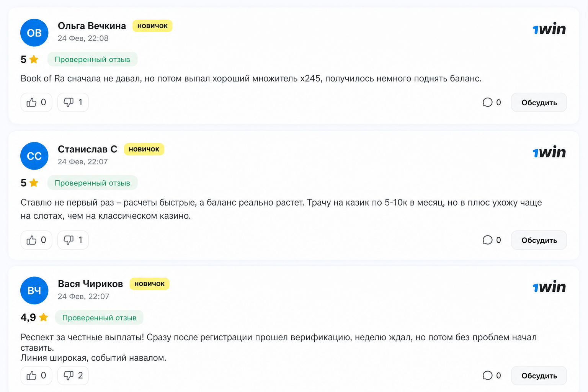This screenshot has width=588, height=392.
Task: Click Обсудить button under Вася Чириков's review
Action: pos(539,376)
